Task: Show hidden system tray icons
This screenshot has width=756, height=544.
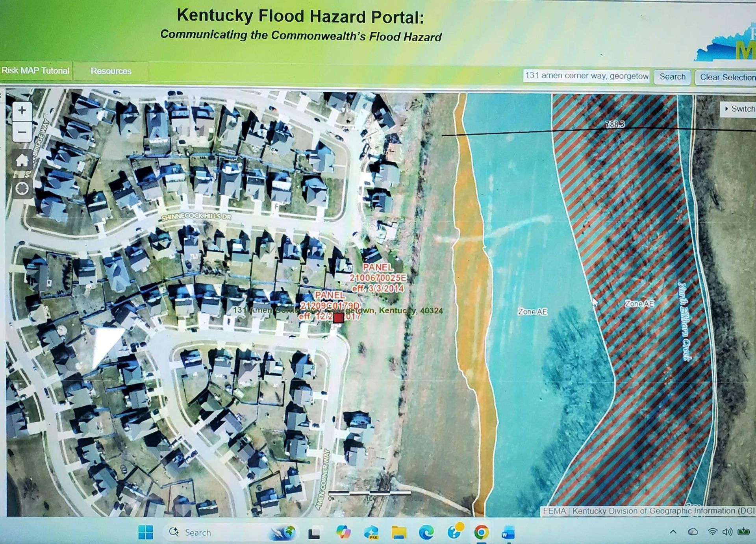Action: click(x=673, y=532)
